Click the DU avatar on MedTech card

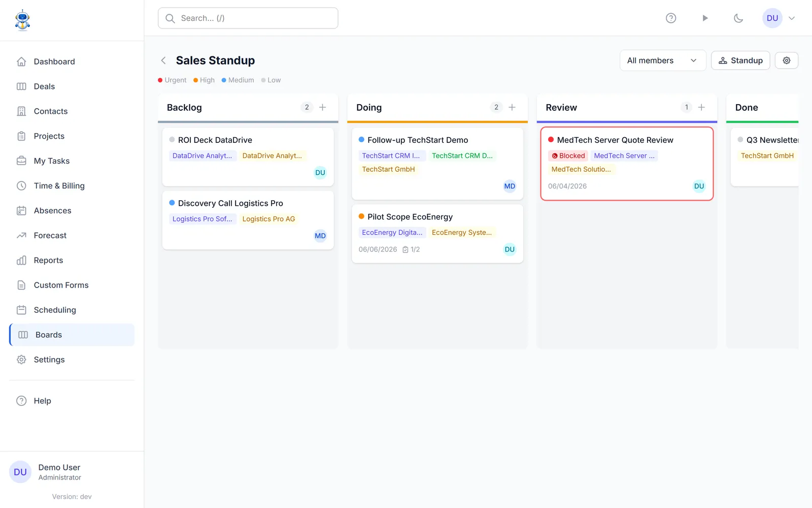click(x=699, y=186)
